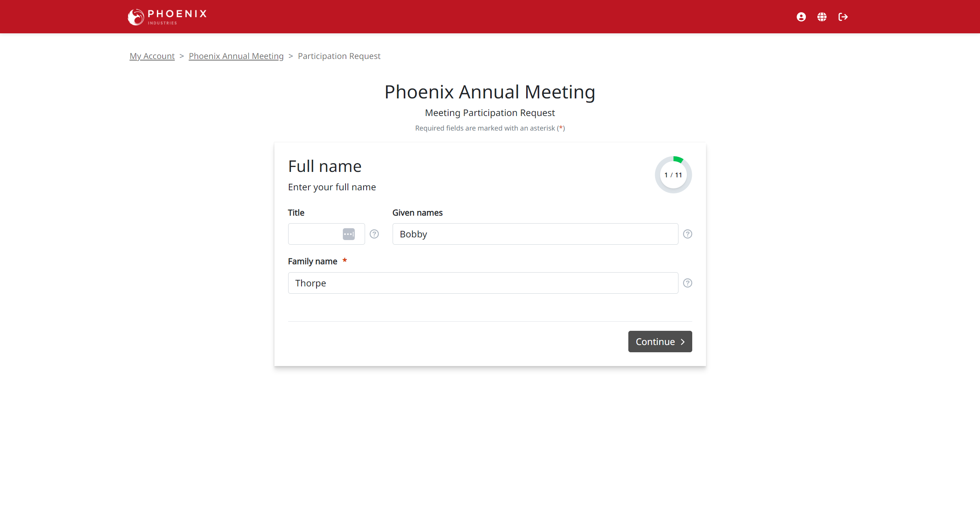Select Participation Request breadcrumb item
Viewport: 980px width, 510px height.
pos(339,56)
